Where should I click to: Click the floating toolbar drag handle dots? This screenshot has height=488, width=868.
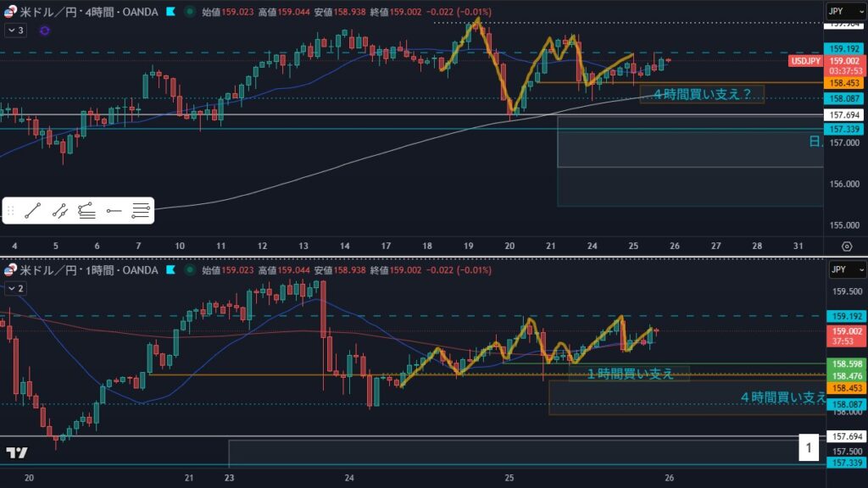tap(11, 210)
